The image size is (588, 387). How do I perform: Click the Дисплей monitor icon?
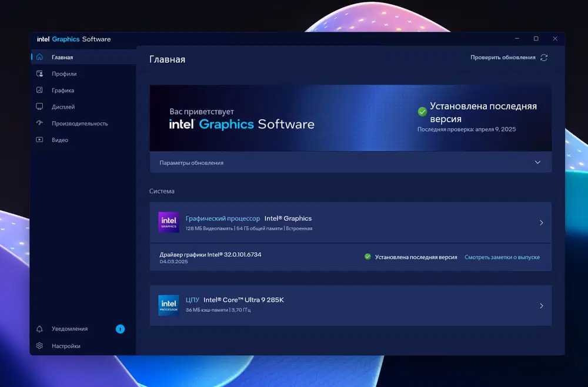tap(39, 106)
